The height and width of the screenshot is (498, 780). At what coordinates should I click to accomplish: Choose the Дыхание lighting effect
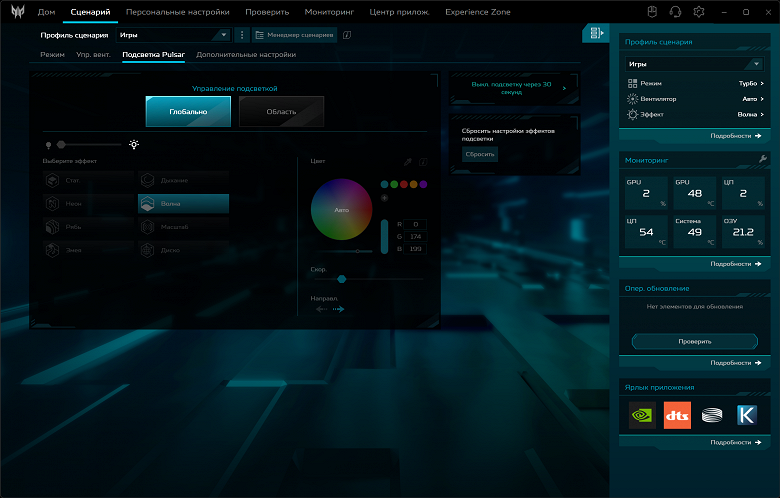(x=183, y=180)
